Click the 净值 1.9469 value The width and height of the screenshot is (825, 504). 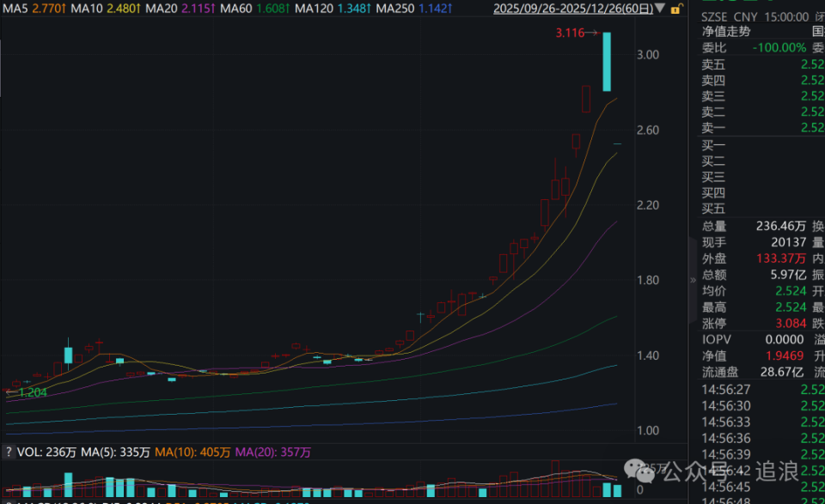785,355
